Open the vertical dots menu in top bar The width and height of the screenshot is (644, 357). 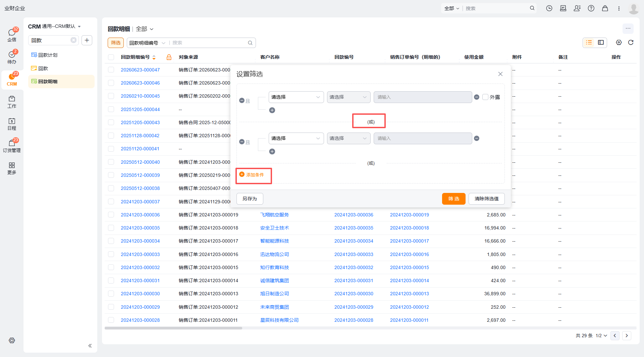619,8
